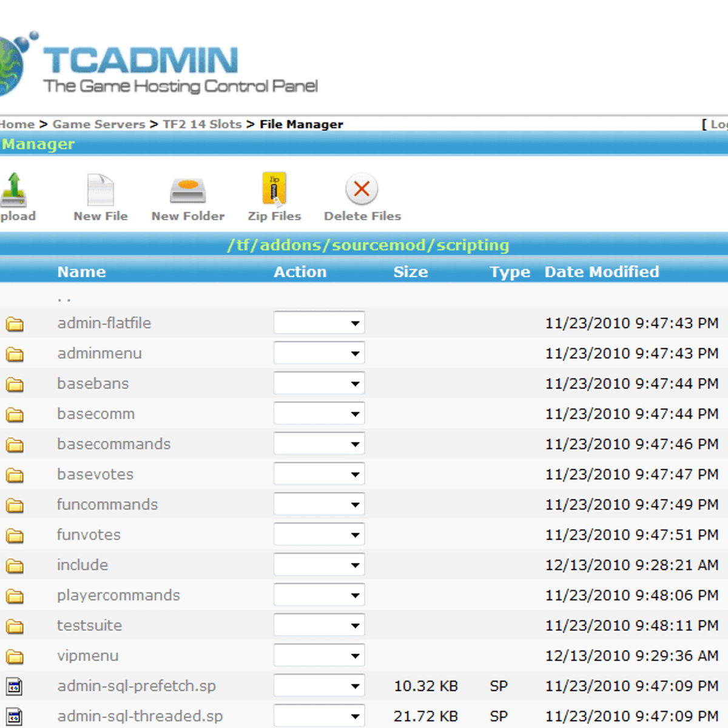
Task: Open admin-sql-prefetch.sp file name
Action: (x=136, y=686)
